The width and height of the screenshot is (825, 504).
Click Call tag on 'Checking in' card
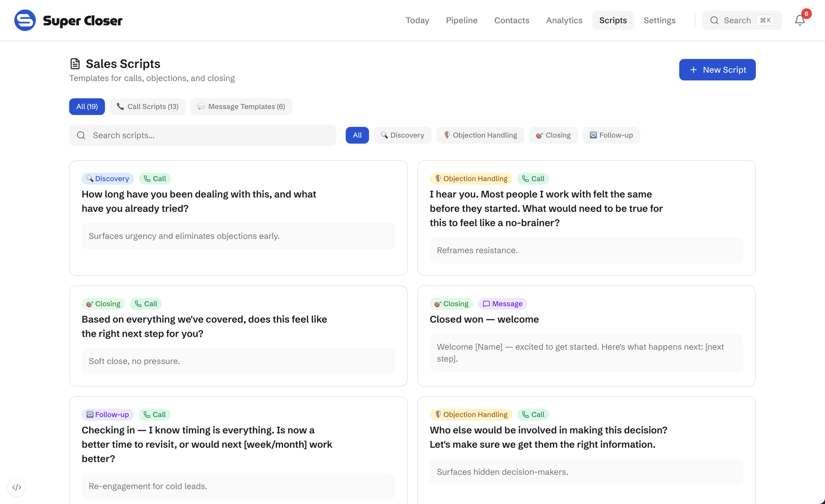pos(155,414)
